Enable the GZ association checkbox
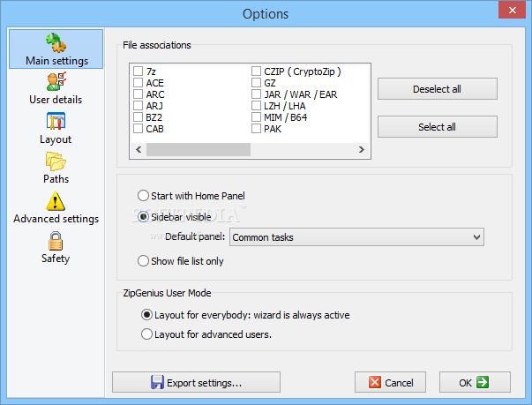The image size is (532, 405). click(x=256, y=83)
